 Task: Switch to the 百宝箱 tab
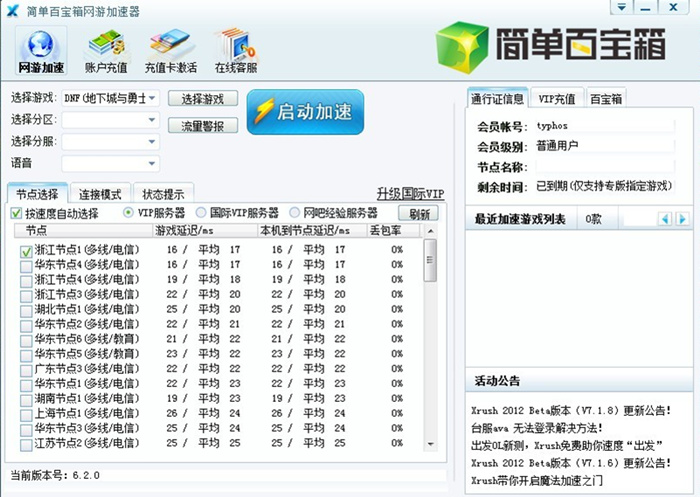606,98
